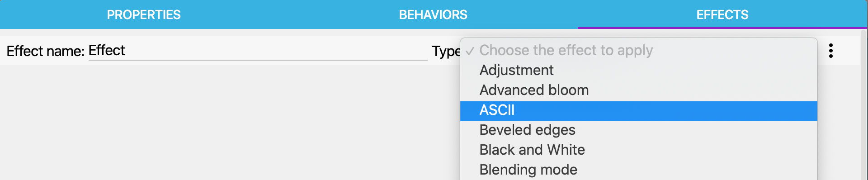868x180 pixels.
Task: Click the underline of the effect name field
Action: (x=258, y=60)
